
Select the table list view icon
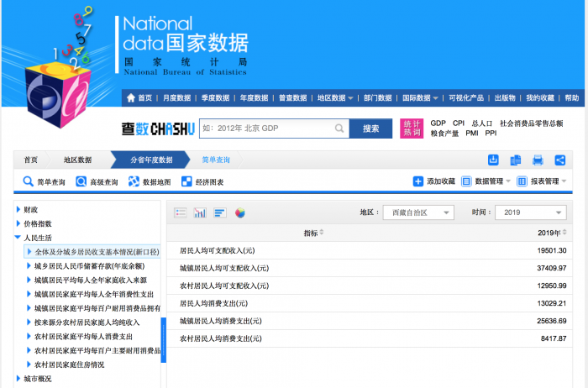click(x=180, y=212)
